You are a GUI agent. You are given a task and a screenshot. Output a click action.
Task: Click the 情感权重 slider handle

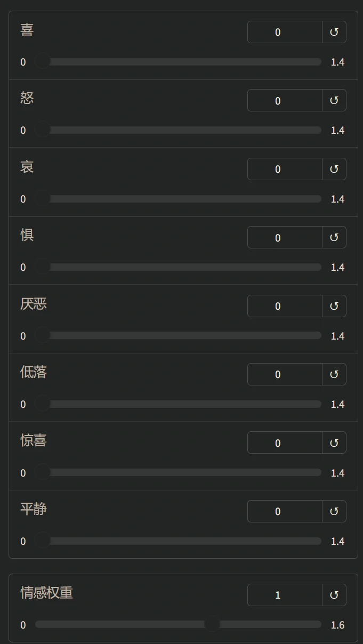(212, 624)
